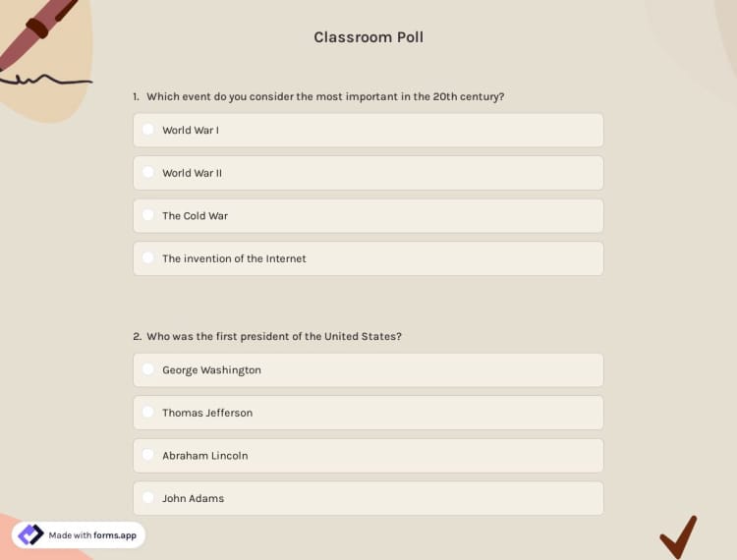Open the Made with forms.app link

tap(92, 534)
